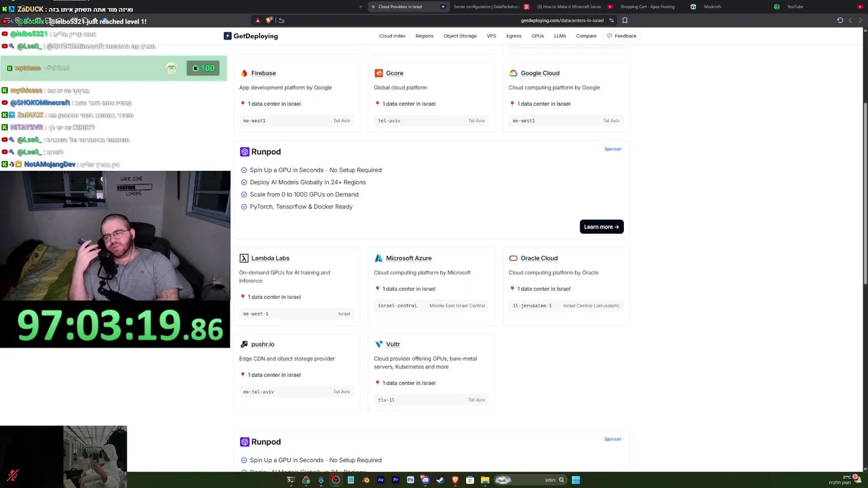The image size is (868, 488).
Task: Open the Microsoft Azure provider card
Action: pyautogui.click(x=431, y=286)
